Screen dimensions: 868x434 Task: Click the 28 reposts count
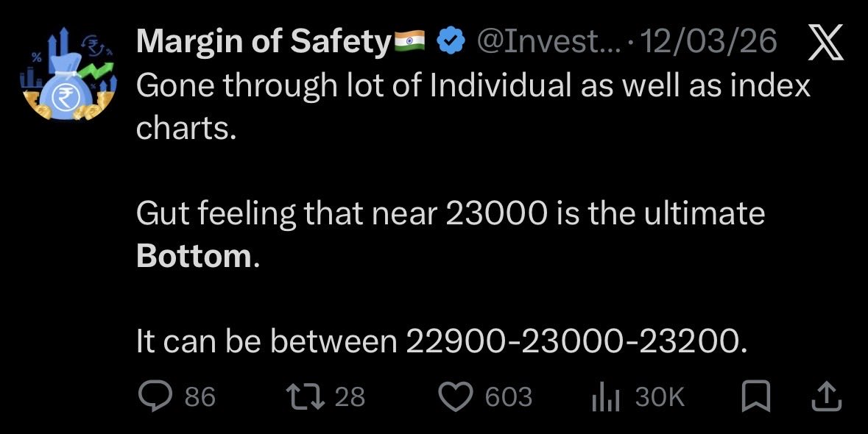(x=350, y=397)
